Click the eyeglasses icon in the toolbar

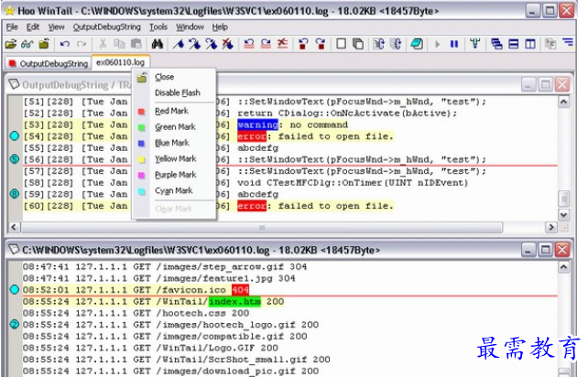[27, 44]
